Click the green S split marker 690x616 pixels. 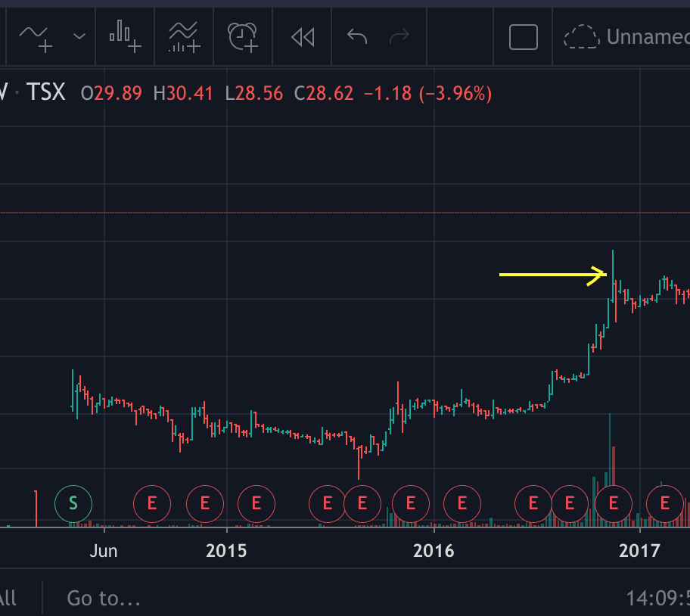point(73,503)
